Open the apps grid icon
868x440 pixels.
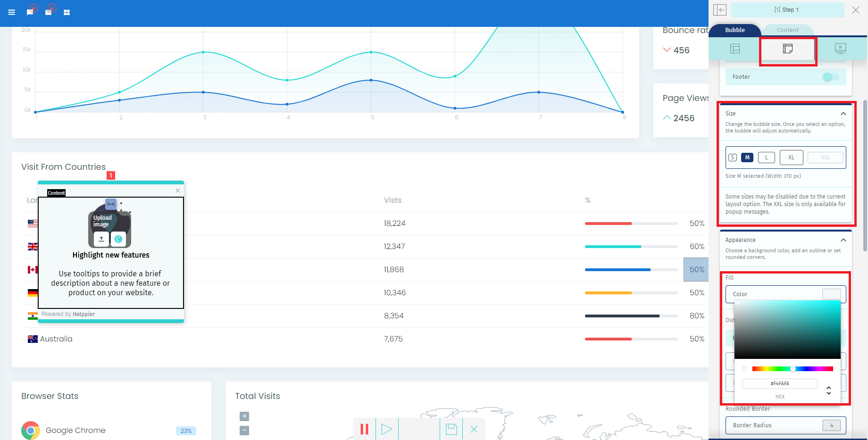[67, 12]
